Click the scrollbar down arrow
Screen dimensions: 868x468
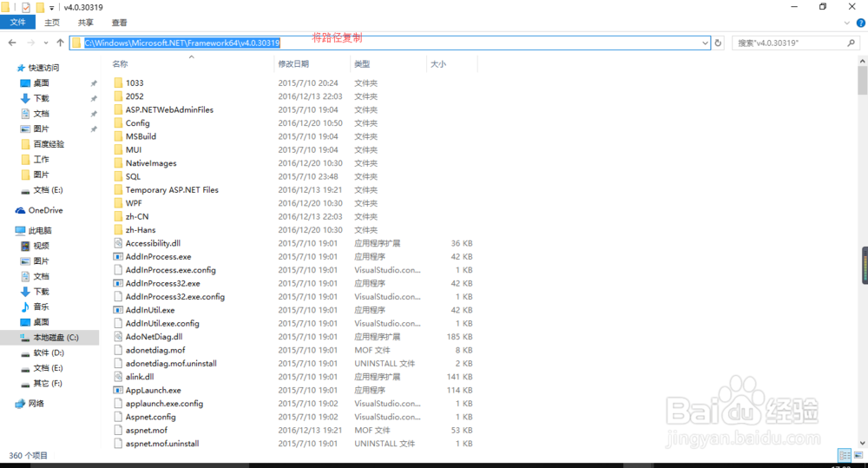coord(863,443)
